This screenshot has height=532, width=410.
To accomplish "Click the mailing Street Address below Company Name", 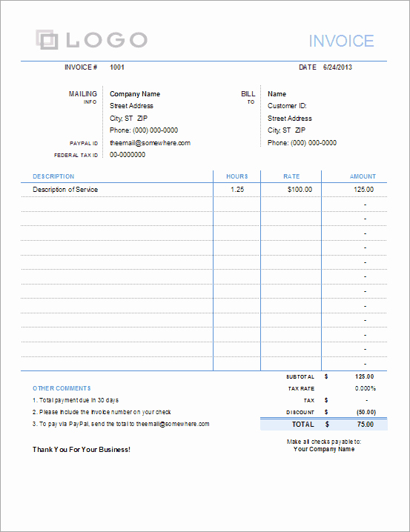I will (131, 106).
